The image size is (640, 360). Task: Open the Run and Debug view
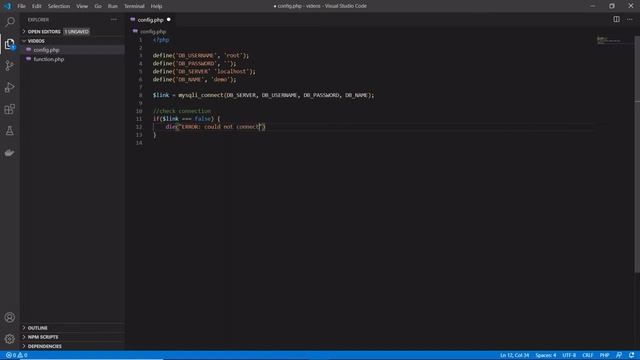point(9,87)
